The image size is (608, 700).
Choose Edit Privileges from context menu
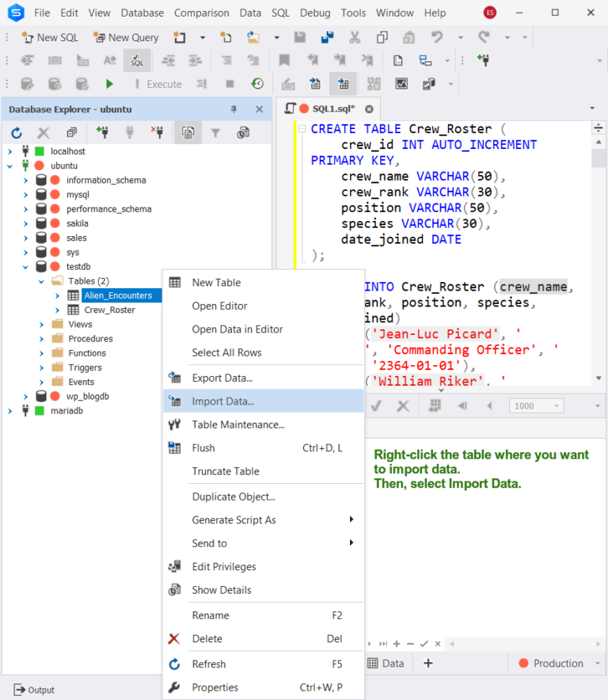coord(264,566)
